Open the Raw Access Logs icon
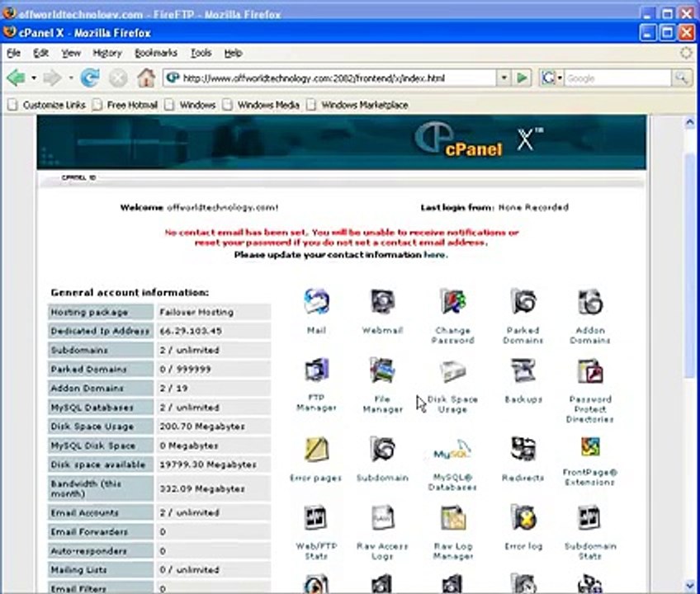 pyautogui.click(x=382, y=517)
